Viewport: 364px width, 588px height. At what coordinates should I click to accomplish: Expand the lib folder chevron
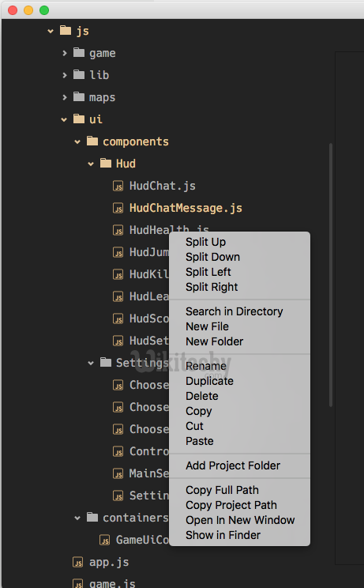65,75
